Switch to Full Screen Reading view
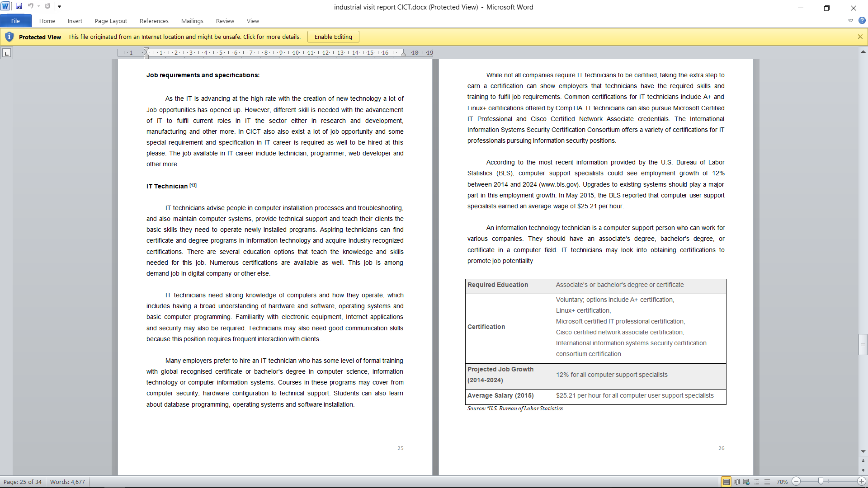The image size is (868, 488). pos(736,482)
